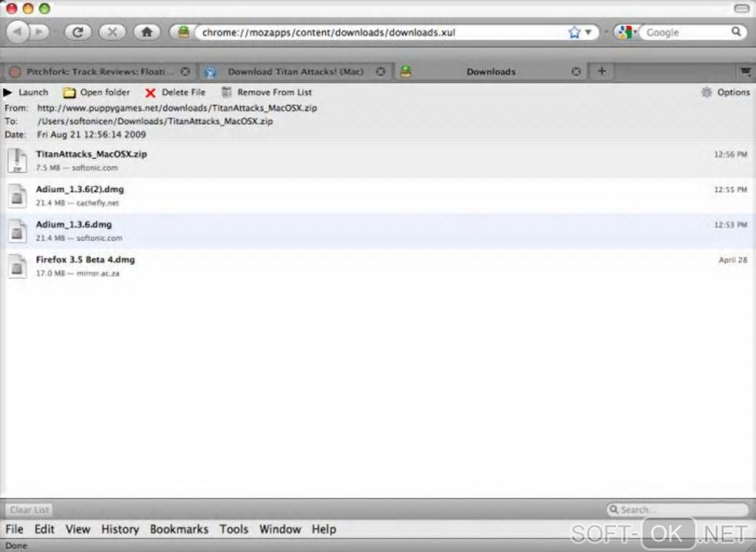Bookmark this page with the star icon
Screen dimensions: 756x552
tap(574, 33)
